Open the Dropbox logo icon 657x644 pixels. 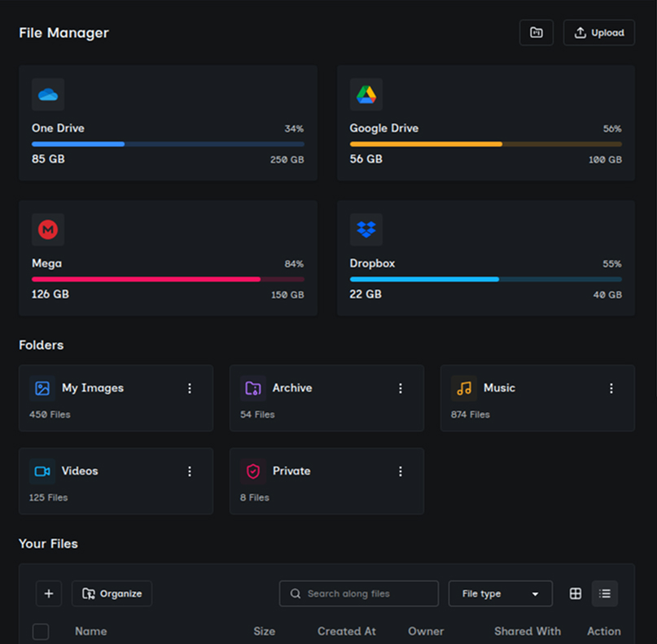tap(366, 230)
